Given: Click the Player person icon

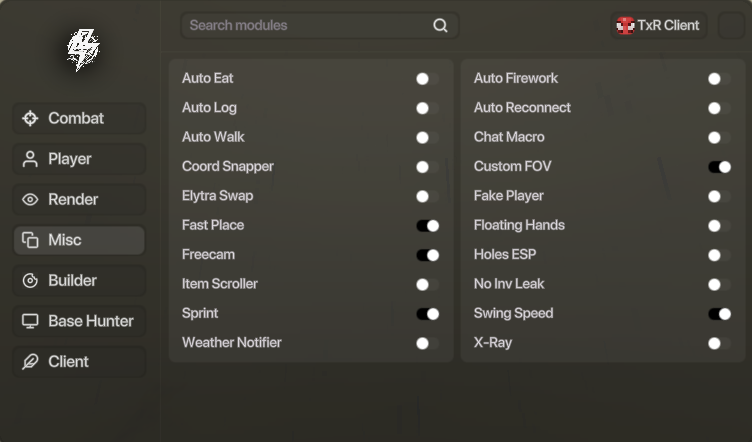Looking at the screenshot, I should point(30,159).
